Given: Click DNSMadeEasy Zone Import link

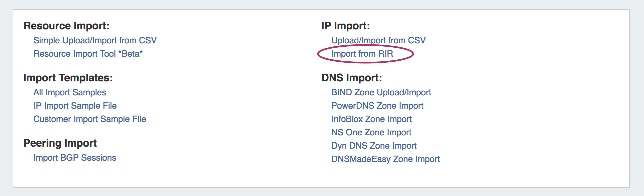Looking at the screenshot, I should pyautogui.click(x=385, y=159).
